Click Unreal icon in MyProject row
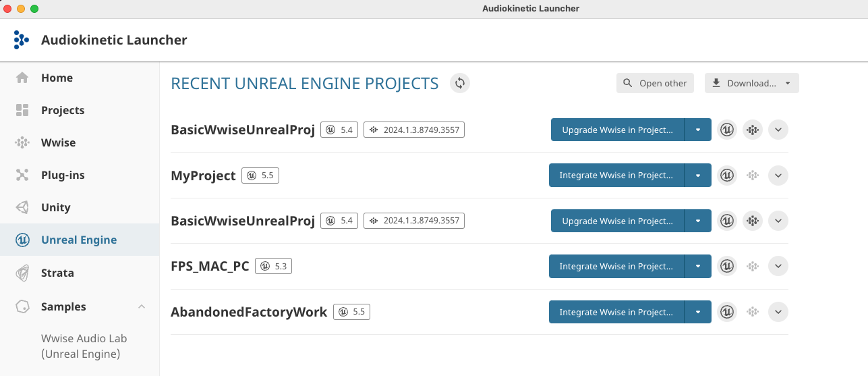The width and height of the screenshot is (868, 376). click(726, 176)
